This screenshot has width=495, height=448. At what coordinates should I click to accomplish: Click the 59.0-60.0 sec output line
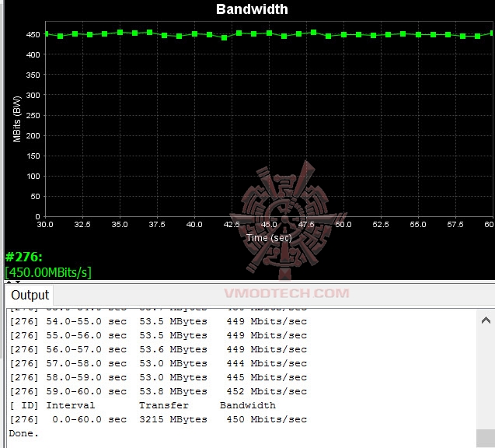coord(159,391)
